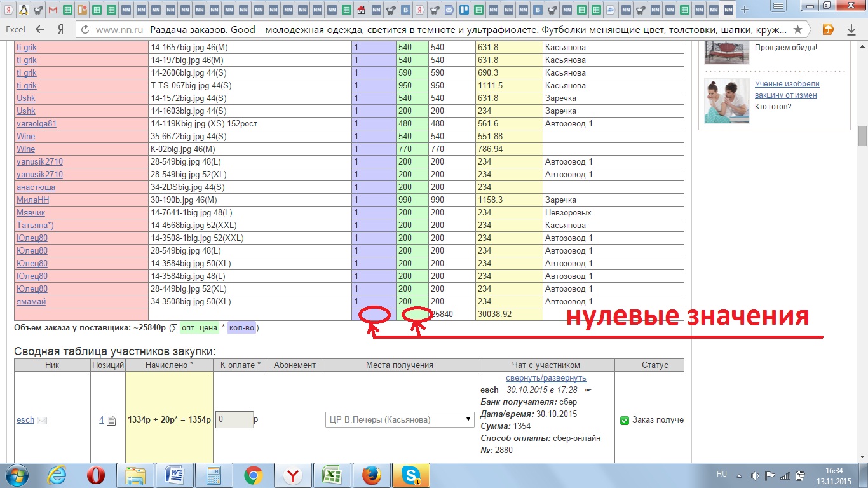Open a new browser tab
This screenshot has width=868, height=488.
coord(745,10)
